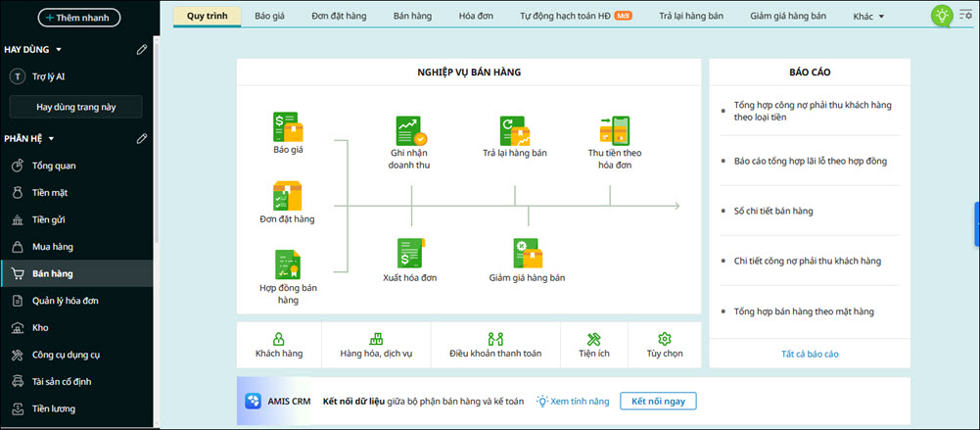Open the Báo giá workflow icon
The width and height of the screenshot is (980, 430).
pyautogui.click(x=288, y=127)
